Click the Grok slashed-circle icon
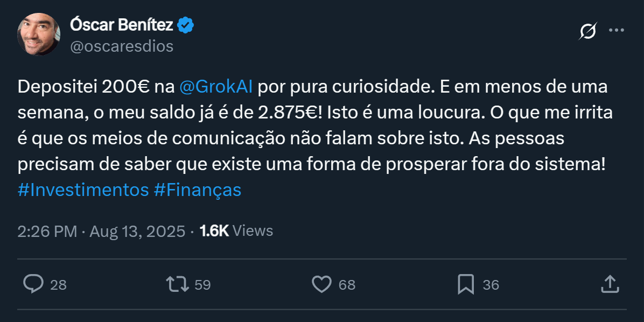 [x=587, y=31]
